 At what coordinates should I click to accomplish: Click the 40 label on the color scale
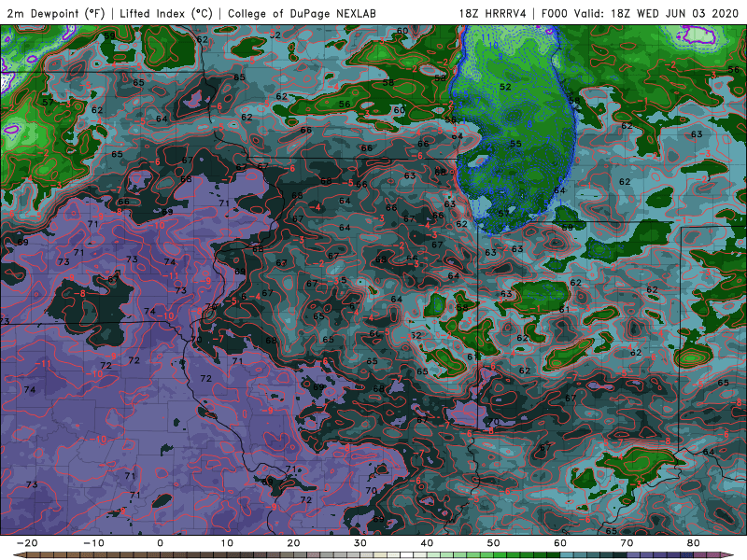[x=427, y=543]
